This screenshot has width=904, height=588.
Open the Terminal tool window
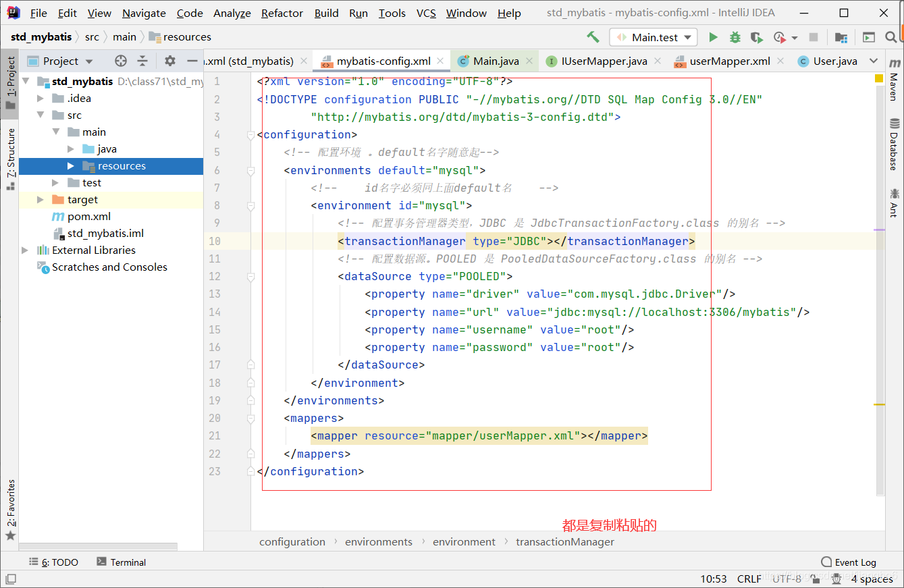pos(121,562)
